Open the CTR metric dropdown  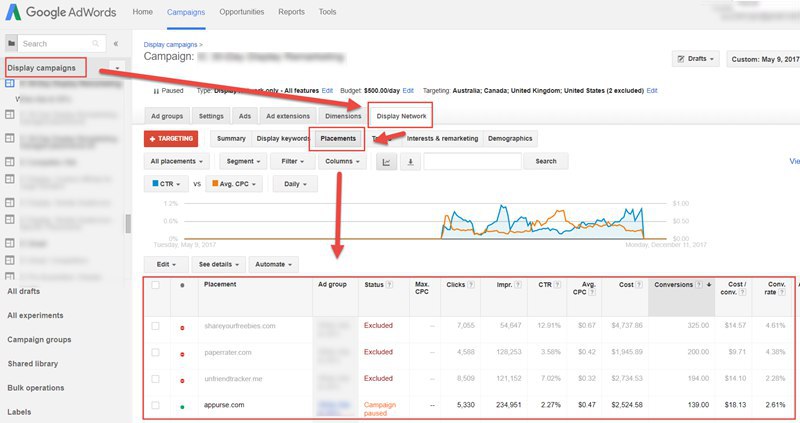(x=166, y=184)
